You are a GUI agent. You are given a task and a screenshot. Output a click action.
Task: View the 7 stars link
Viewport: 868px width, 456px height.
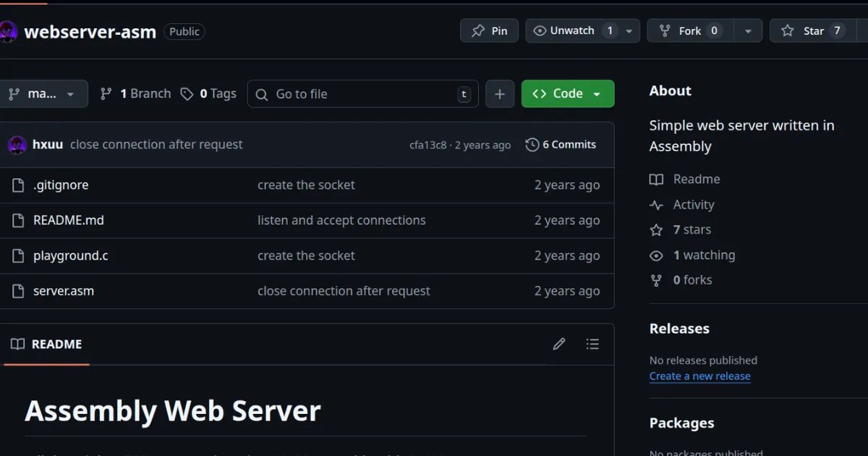[692, 229]
